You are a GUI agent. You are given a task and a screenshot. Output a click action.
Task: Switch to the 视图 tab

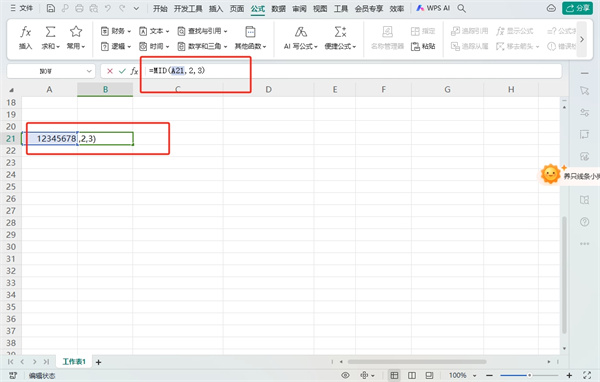tap(320, 8)
